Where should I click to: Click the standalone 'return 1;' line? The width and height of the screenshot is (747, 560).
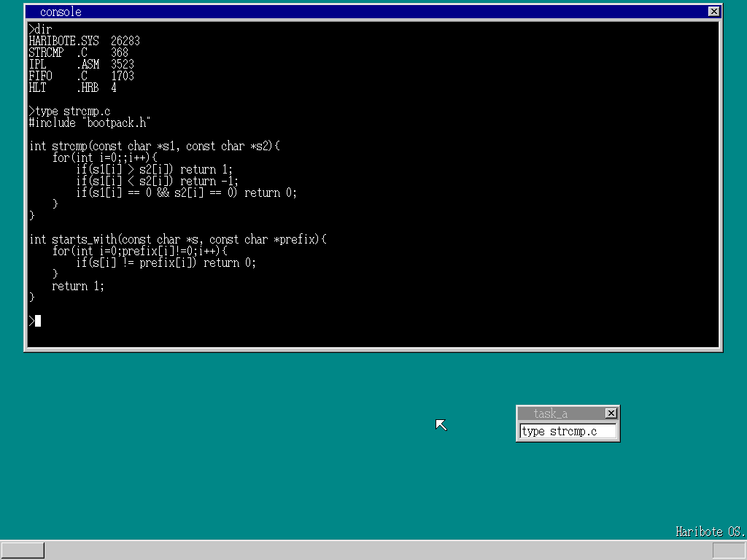click(x=78, y=286)
